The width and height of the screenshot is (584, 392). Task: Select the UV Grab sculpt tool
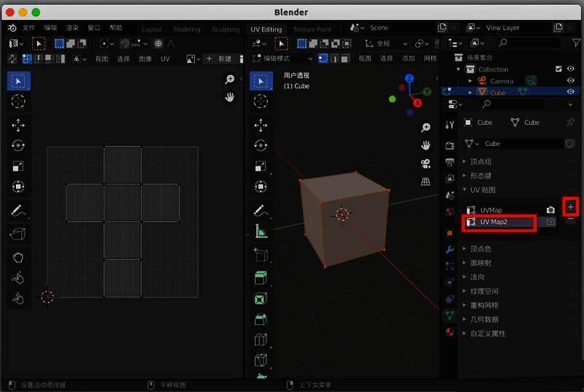click(x=18, y=258)
